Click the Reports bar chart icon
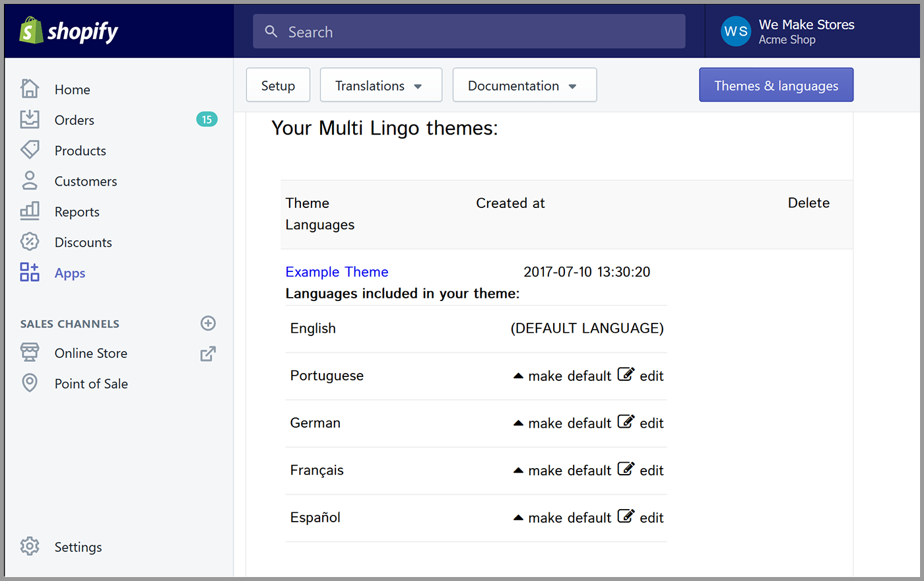This screenshot has width=924, height=581. [x=30, y=211]
